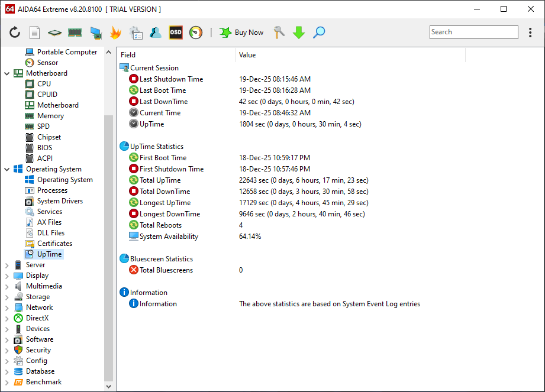Open the OSD panel icon
Screen dimensions: 545x392
(176, 33)
